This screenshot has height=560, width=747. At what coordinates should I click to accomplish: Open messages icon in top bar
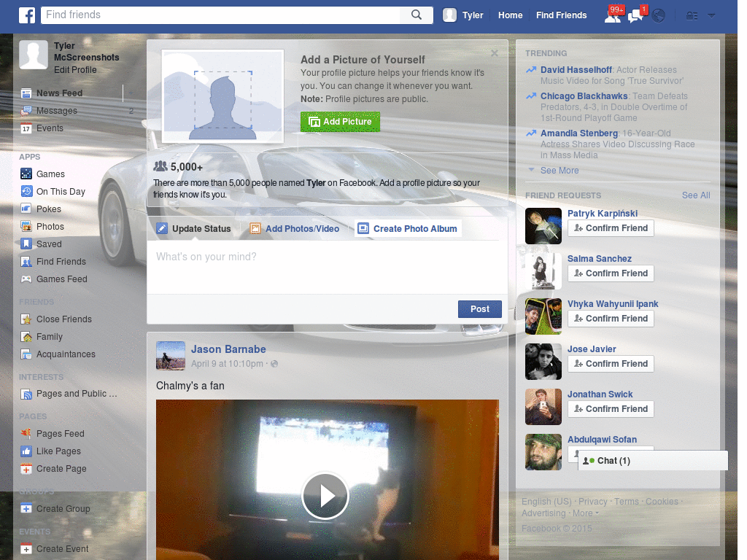pos(635,17)
